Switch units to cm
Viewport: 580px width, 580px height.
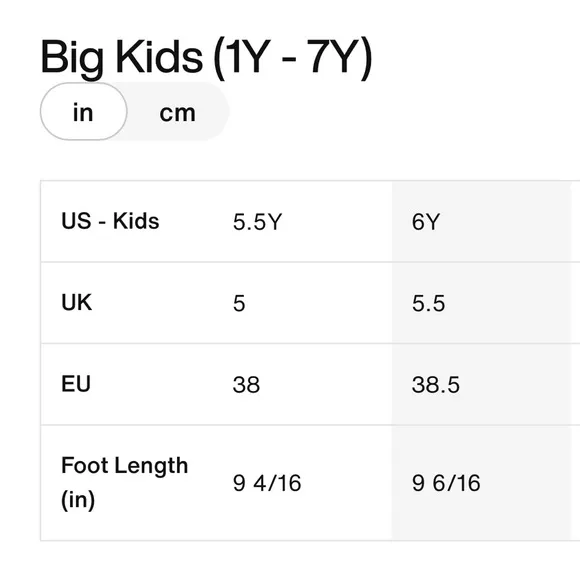click(178, 112)
